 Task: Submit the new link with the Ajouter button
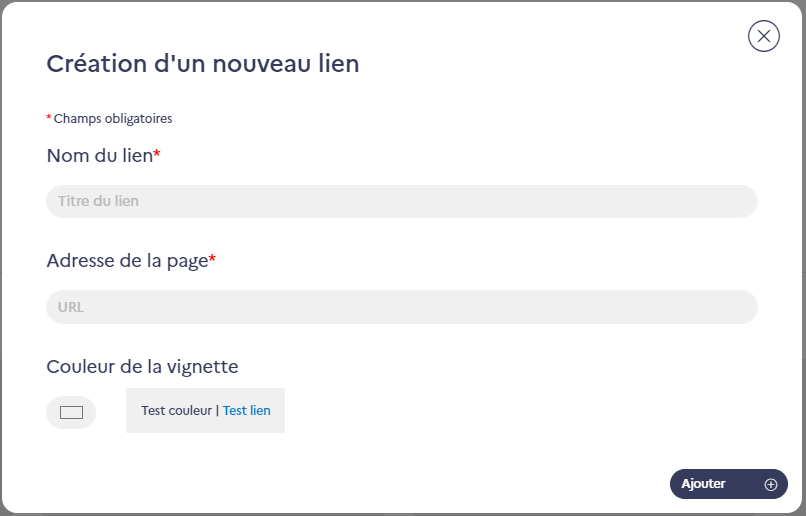click(728, 484)
